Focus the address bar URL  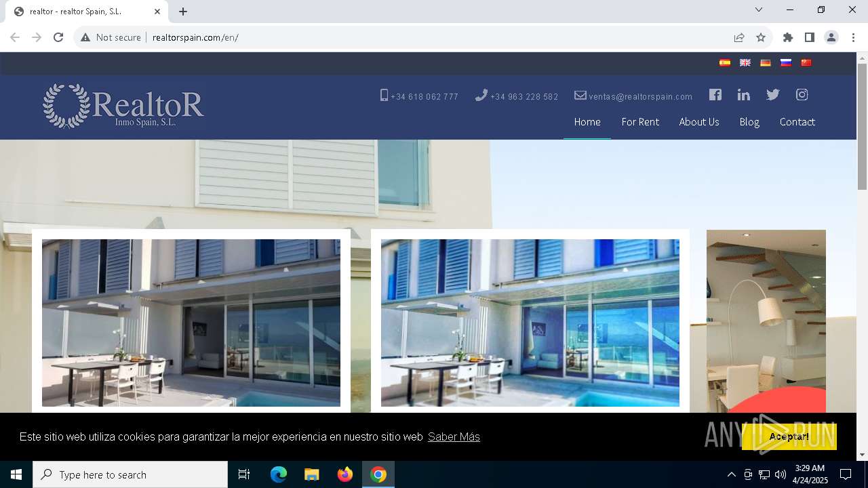click(195, 37)
